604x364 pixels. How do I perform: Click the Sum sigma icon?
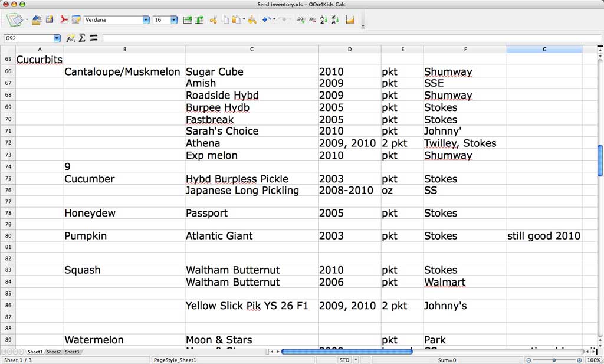point(82,38)
